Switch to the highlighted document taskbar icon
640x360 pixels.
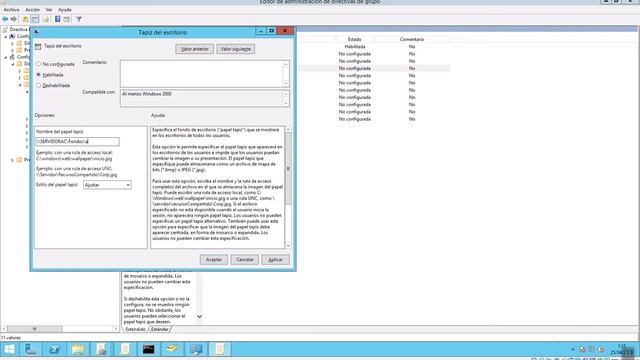pyautogui.click(x=220, y=349)
